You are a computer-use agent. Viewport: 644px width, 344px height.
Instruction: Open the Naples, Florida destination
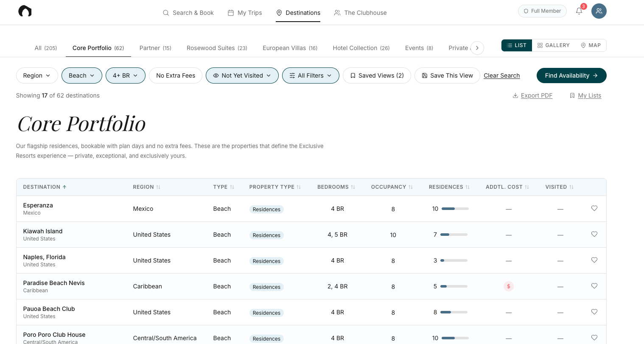(x=44, y=257)
